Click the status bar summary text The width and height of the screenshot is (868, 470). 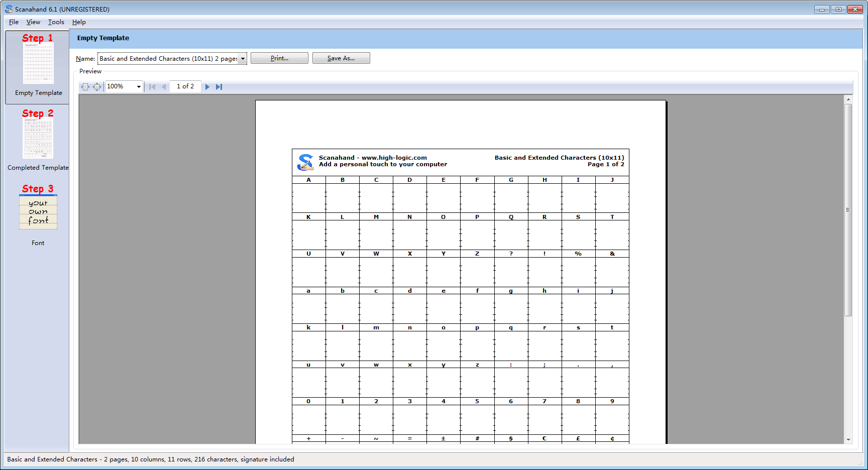(x=151, y=459)
